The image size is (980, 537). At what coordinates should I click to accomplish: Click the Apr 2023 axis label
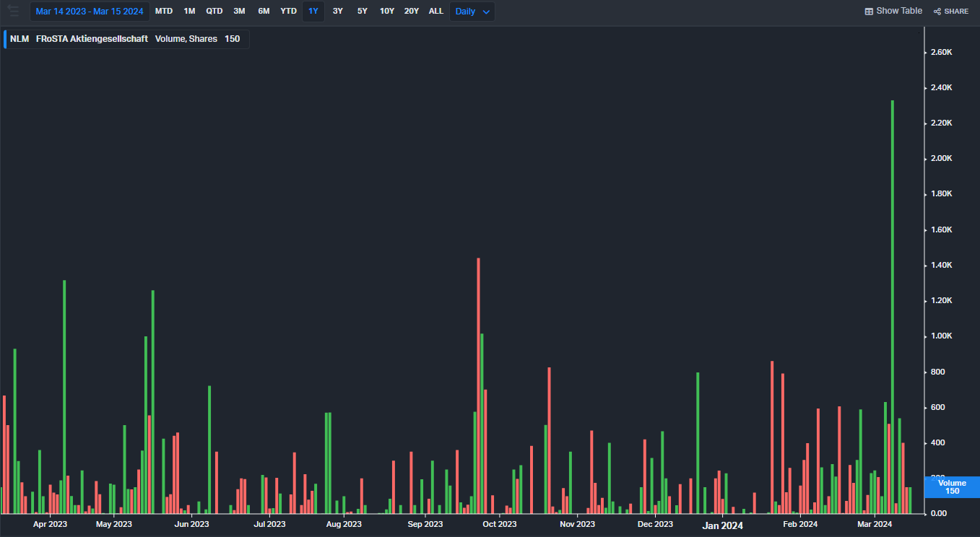51,524
